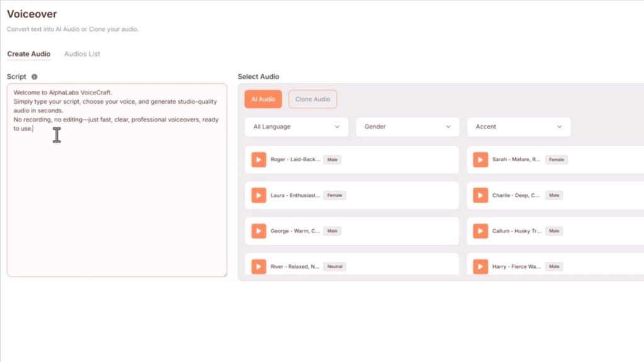Screen dimensions: 644x362
Task: Preview the Charlie Deep voice
Action: coord(480,196)
